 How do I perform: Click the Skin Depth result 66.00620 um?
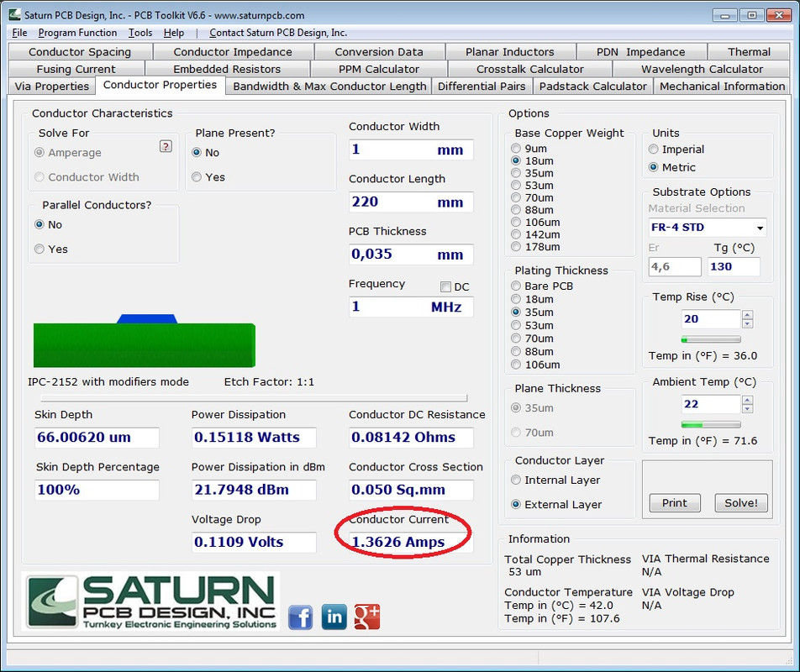click(97, 438)
